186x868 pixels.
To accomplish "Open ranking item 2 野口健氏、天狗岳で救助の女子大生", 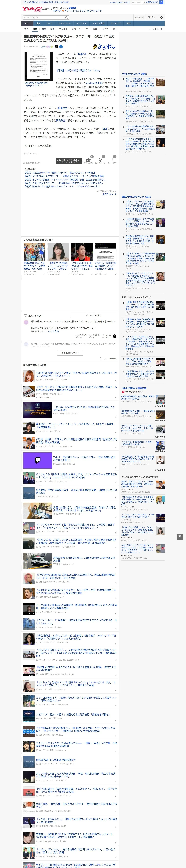I will 140,100.
